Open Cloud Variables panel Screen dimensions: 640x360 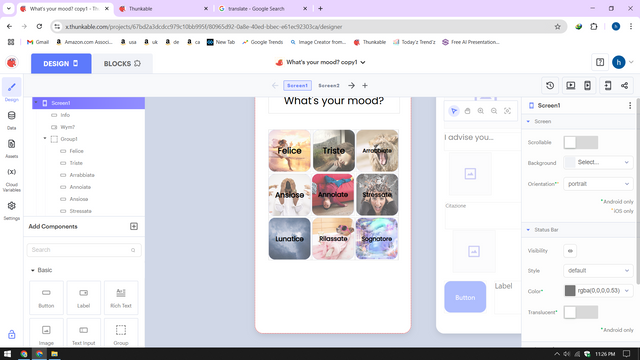click(11, 180)
